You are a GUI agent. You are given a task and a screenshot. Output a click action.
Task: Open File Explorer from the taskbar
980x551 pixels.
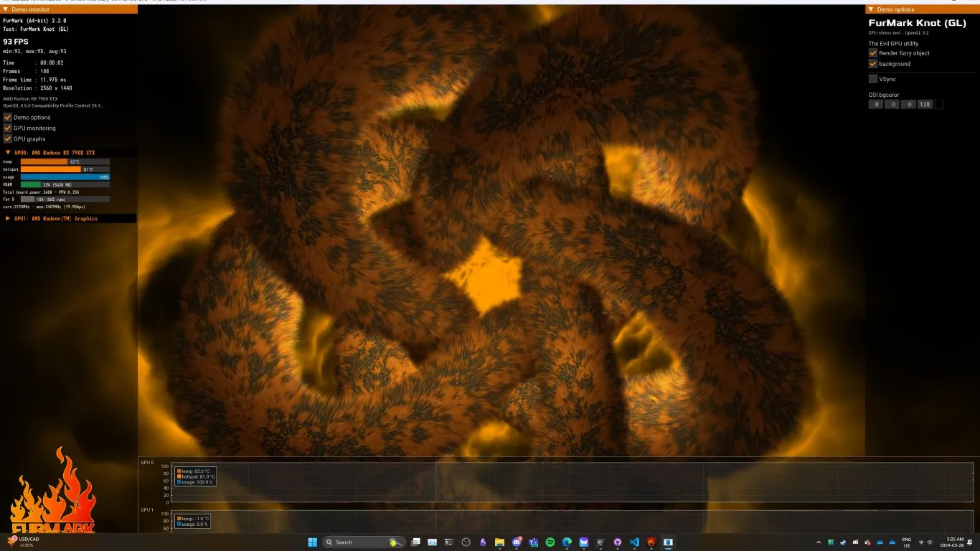500,542
